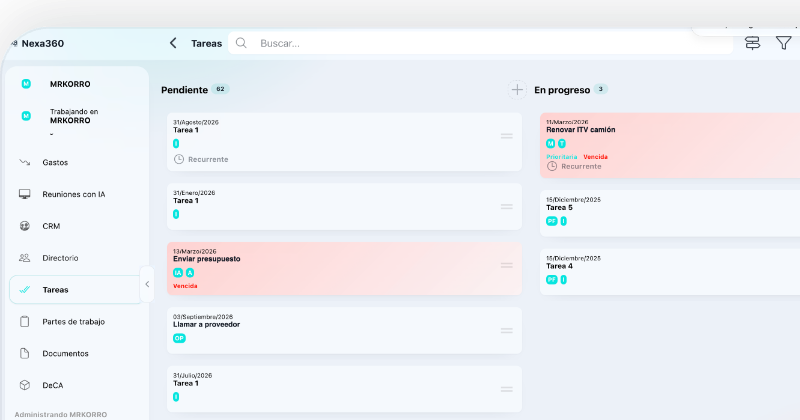The image size is (800, 420).
Task: Click the A assignee badge on Enviar presupuesto
Action: [x=190, y=273]
